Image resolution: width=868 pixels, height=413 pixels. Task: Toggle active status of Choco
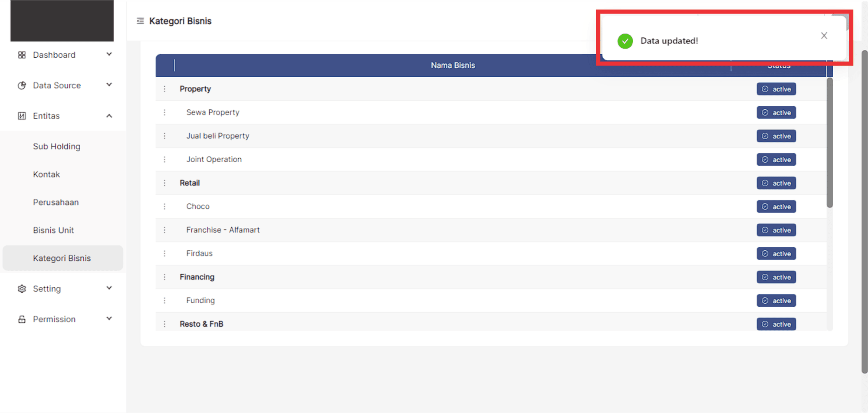(x=776, y=206)
